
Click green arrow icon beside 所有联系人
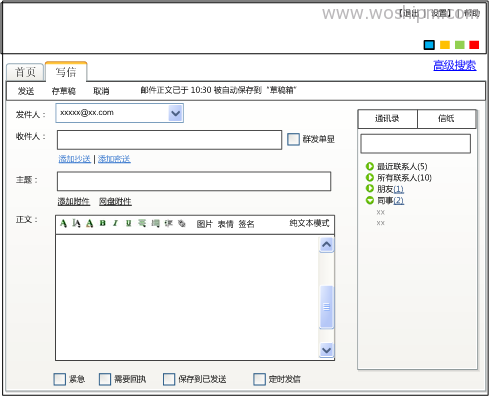(370, 177)
